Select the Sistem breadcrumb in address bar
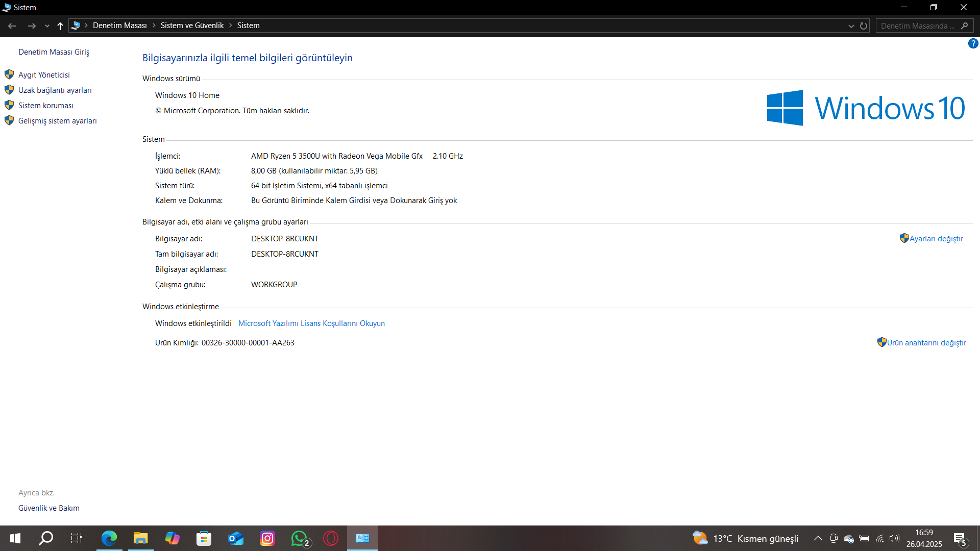The width and height of the screenshot is (980, 551). (249, 26)
